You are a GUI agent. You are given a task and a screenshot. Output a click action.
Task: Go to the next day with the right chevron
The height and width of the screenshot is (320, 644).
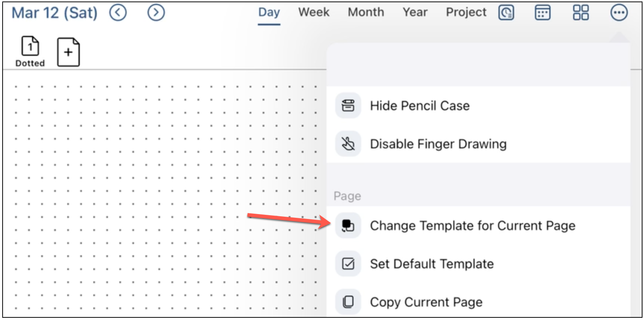(155, 12)
